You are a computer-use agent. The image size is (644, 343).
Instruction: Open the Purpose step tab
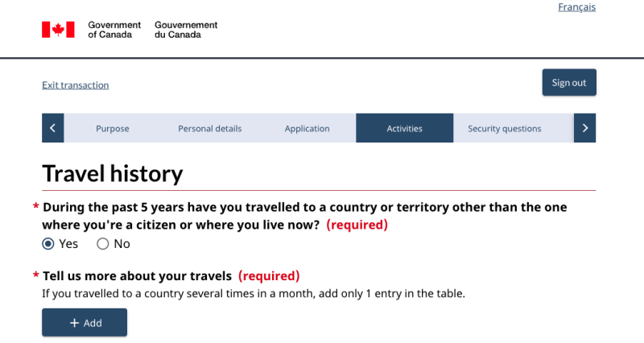pos(113,129)
